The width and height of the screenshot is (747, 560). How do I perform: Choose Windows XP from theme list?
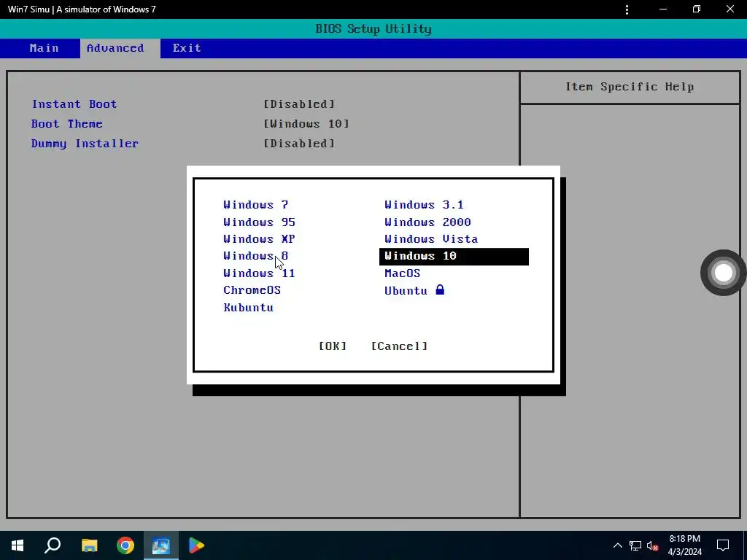(259, 239)
